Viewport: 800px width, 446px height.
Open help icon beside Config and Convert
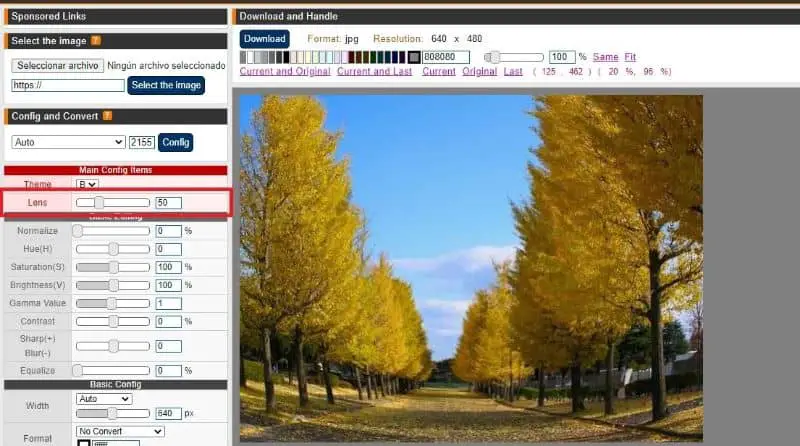[108, 116]
